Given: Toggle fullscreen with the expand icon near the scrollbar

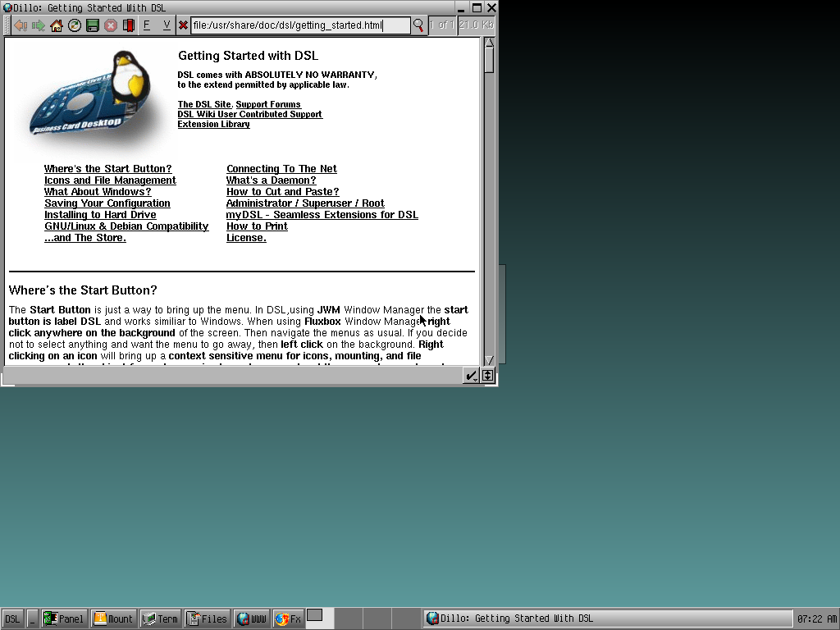Looking at the screenshot, I should [488, 376].
